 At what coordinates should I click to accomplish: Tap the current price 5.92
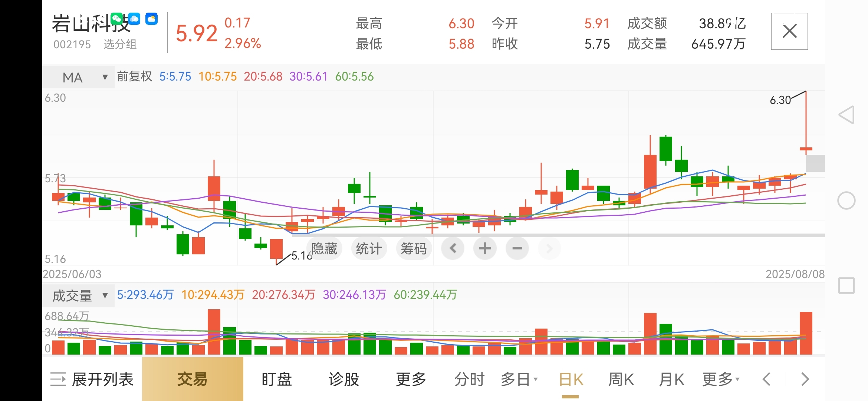[x=197, y=33]
